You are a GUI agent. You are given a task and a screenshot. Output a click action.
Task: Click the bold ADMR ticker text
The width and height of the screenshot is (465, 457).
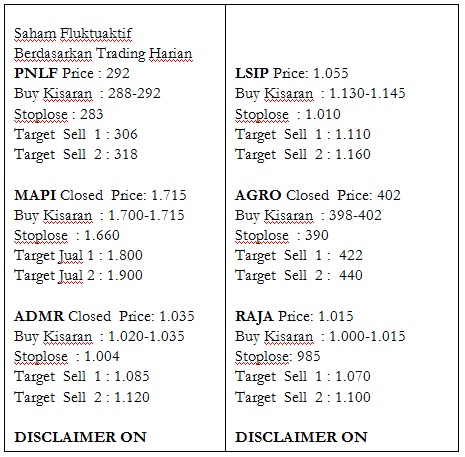(39, 316)
